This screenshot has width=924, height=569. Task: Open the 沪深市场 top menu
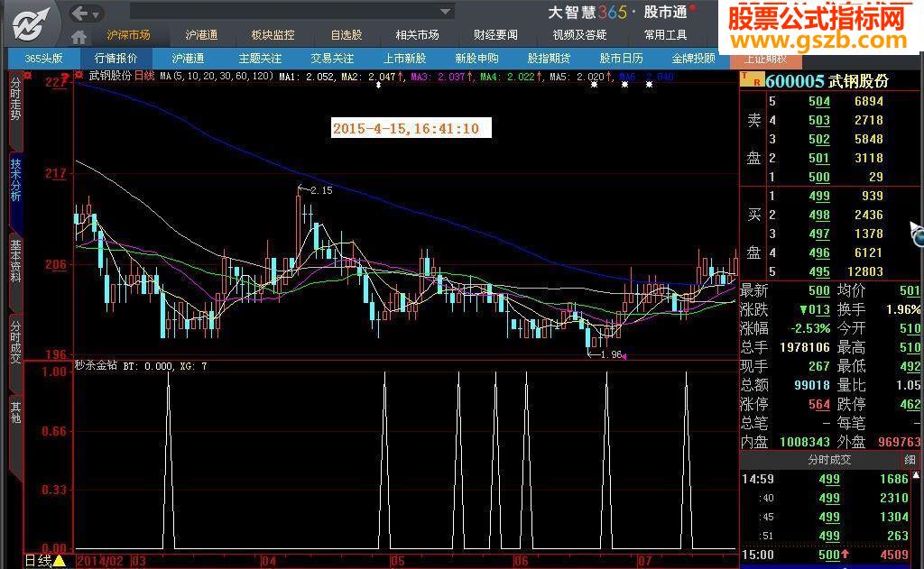[x=128, y=35]
